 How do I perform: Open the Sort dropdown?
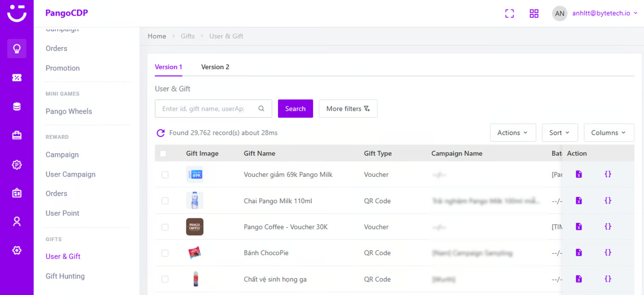(x=559, y=133)
